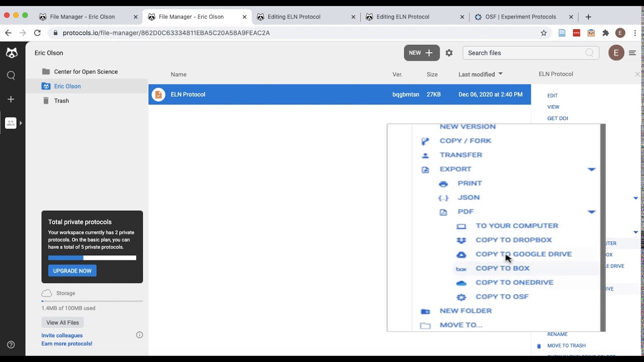
Task: Click the printer icon in magnified menu
Action: pyautogui.click(x=443, y=184)
